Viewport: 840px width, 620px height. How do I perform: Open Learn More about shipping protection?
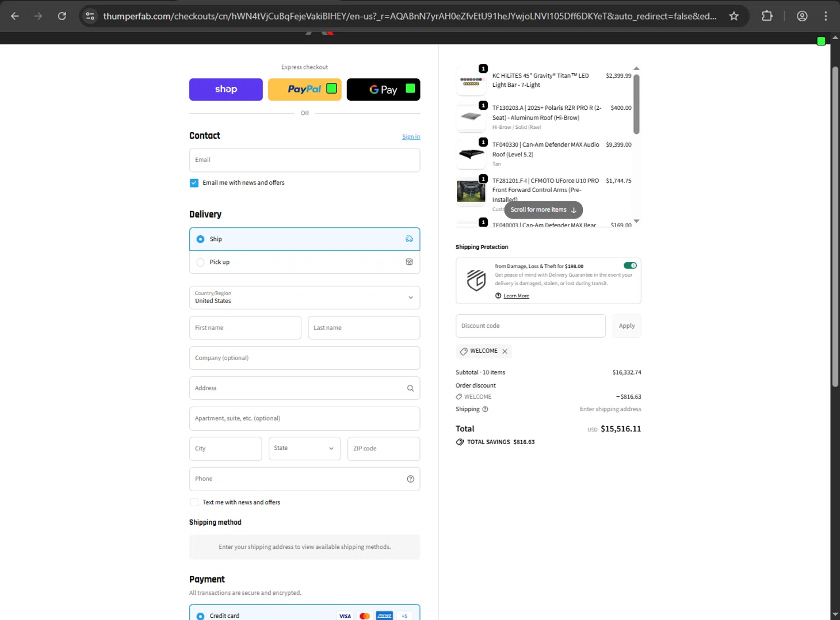[x=516, y=296]
